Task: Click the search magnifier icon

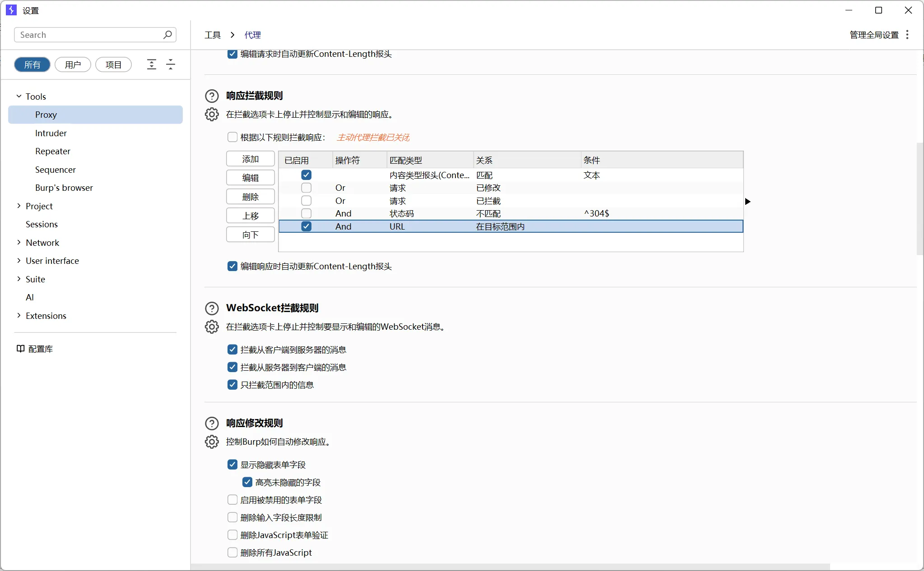Action: point(167,35)
